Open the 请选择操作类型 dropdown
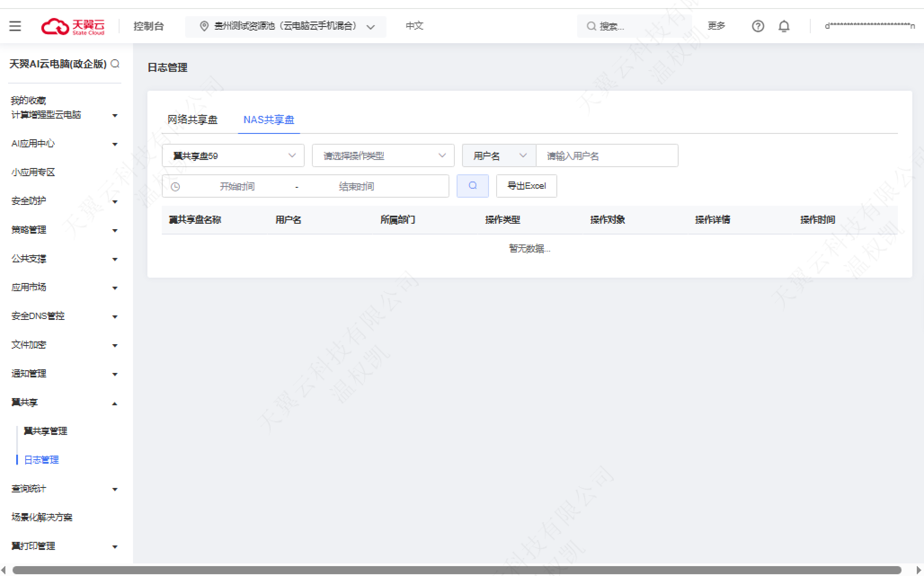Image resolution: width=924 pixels, height=576 pixels. 383,155
